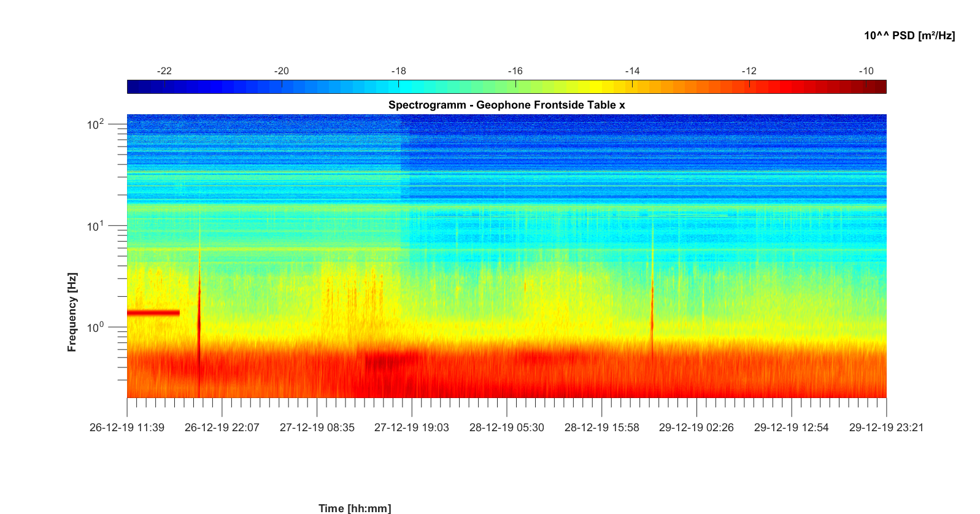The image size is (980, 514).
Task: Select the '26-12-19 11:39' time tick label
Action: 127,428
